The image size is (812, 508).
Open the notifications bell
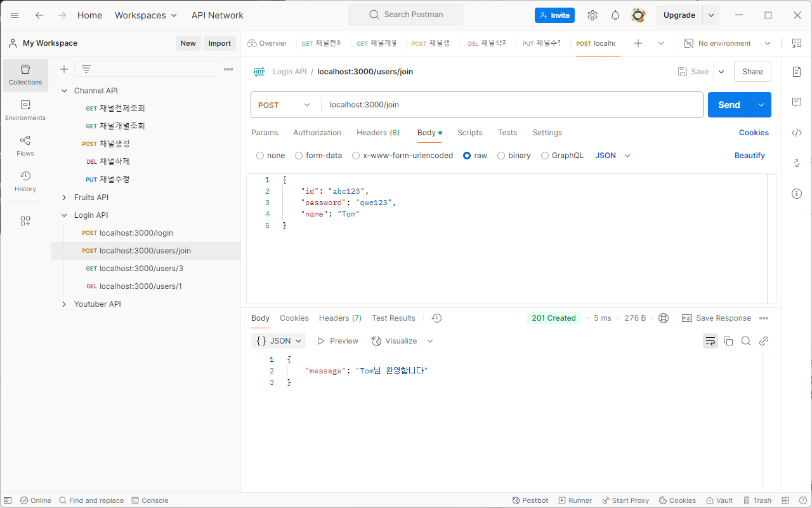point(615,15)
